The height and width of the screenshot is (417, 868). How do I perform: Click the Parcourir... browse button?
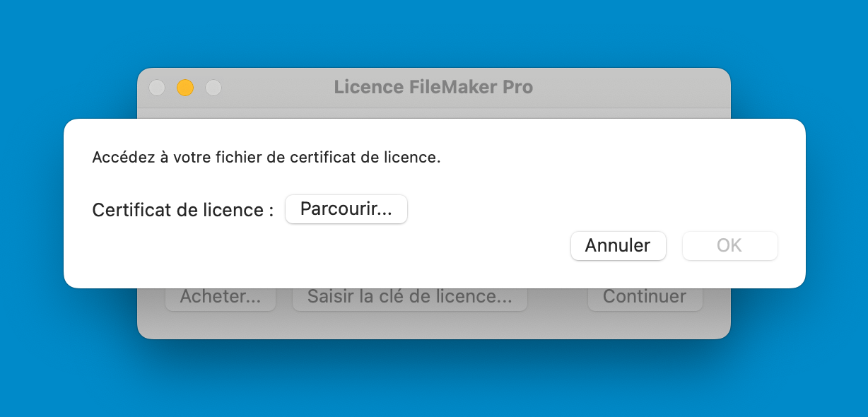[x=346, y=209]
